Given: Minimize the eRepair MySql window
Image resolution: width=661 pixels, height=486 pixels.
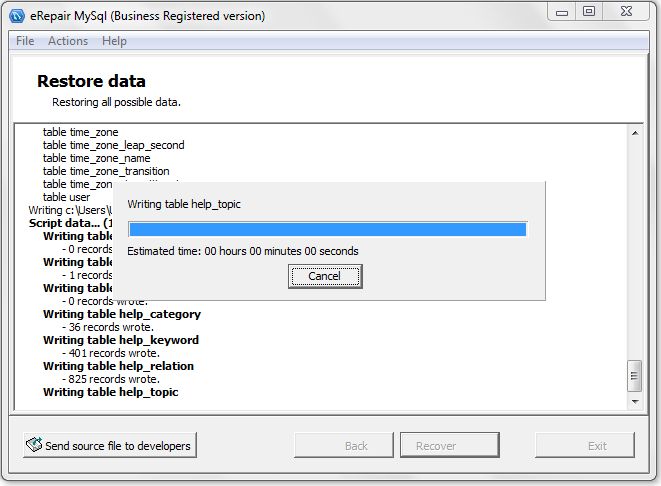Looking at the screenshot, I should [x=562, y=12].
